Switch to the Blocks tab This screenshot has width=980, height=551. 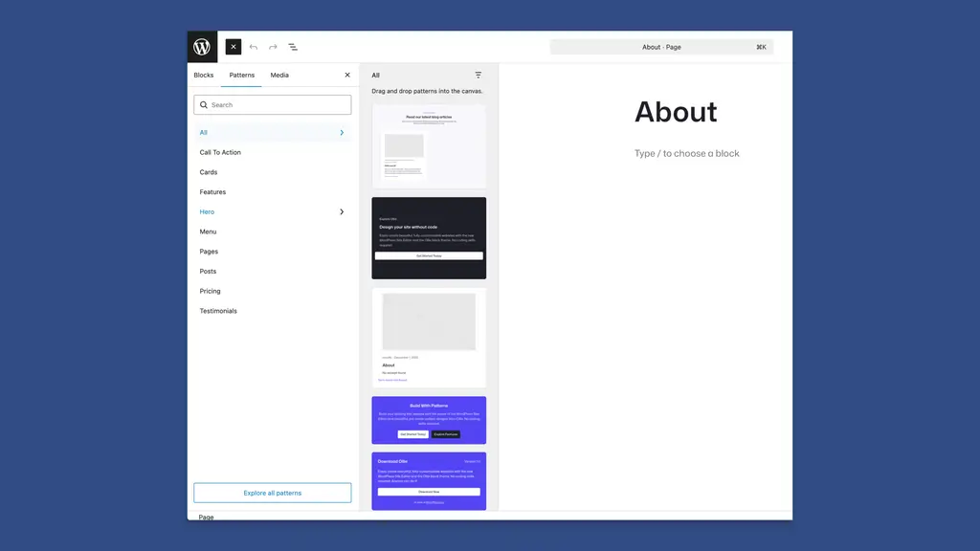point(204,75)
